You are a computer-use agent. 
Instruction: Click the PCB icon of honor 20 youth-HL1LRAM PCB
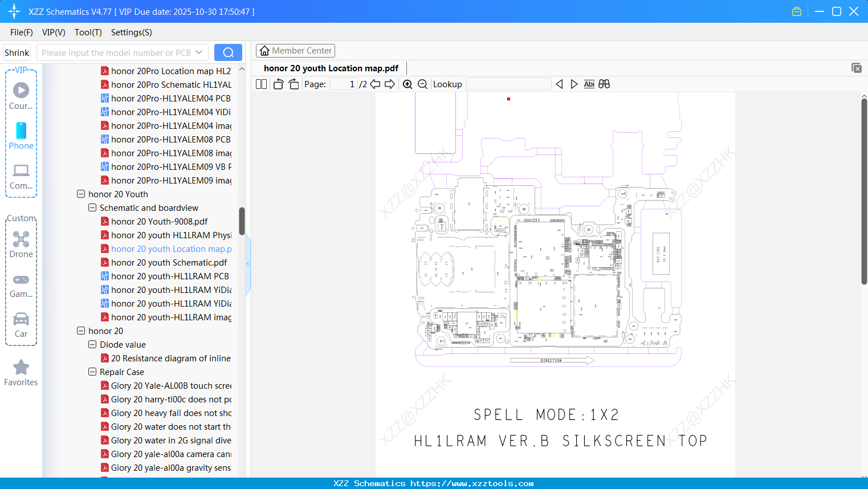pos(105,276)
